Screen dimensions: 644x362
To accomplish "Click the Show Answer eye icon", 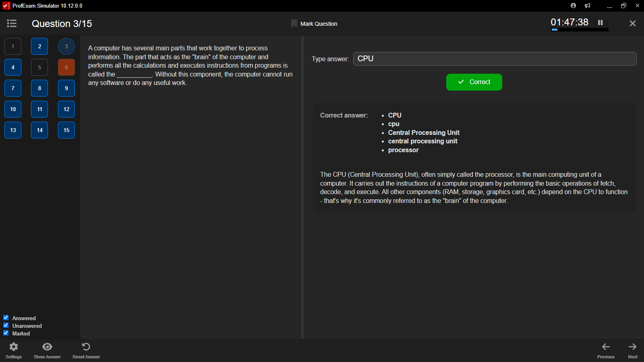I will (47, 347).
